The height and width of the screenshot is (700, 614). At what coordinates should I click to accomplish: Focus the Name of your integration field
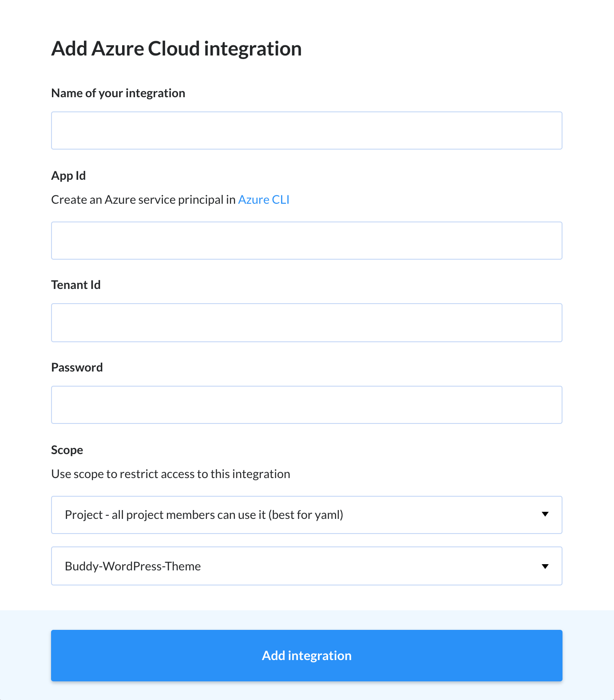tap(307, 131)
